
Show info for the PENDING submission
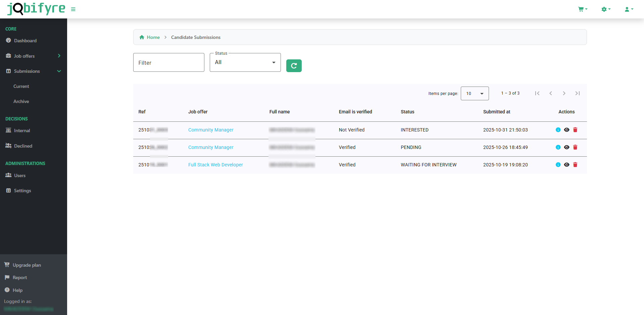558,147
